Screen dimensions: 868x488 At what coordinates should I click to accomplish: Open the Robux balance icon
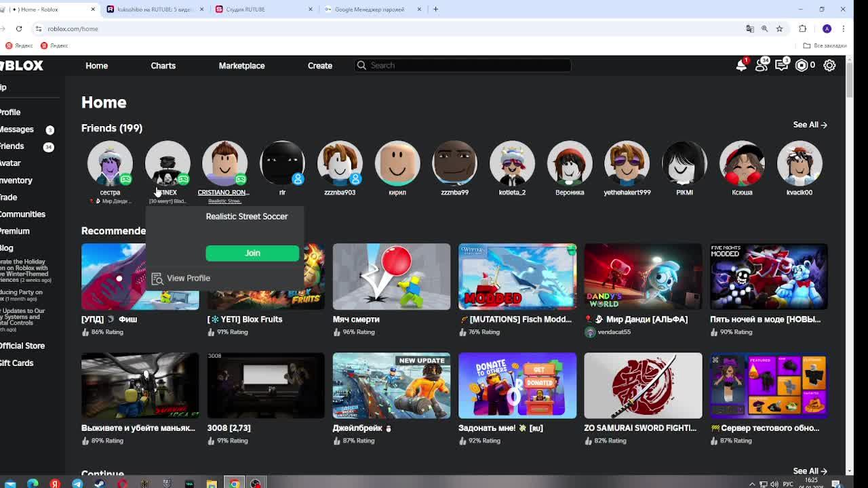802,65
